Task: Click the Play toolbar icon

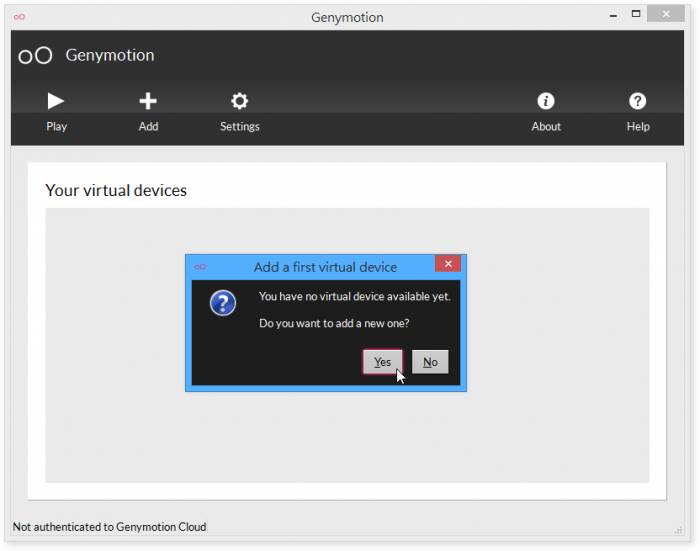Action: click(x=56, y=101)
